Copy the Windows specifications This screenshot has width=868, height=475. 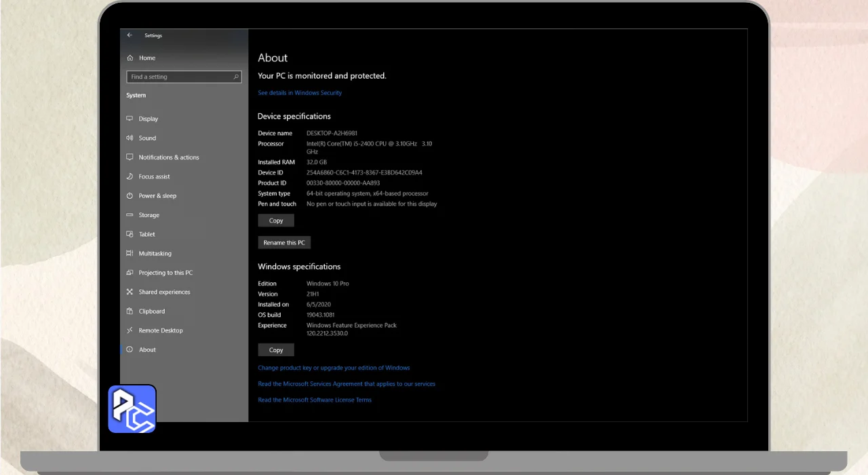[x=276, y=350]
